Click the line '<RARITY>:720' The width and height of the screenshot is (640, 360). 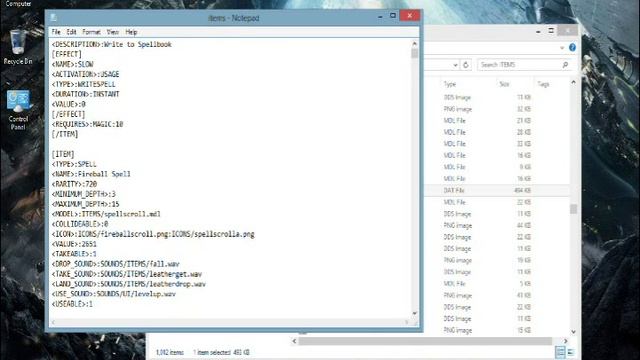click(x=74, y=184)
